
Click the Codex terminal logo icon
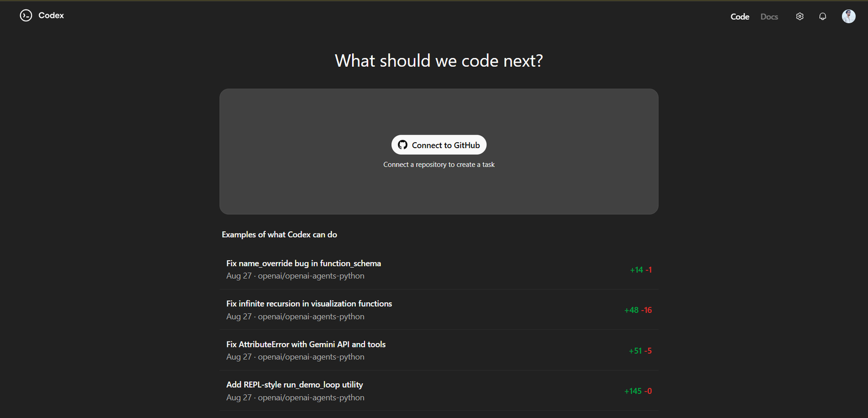point(26,16)
